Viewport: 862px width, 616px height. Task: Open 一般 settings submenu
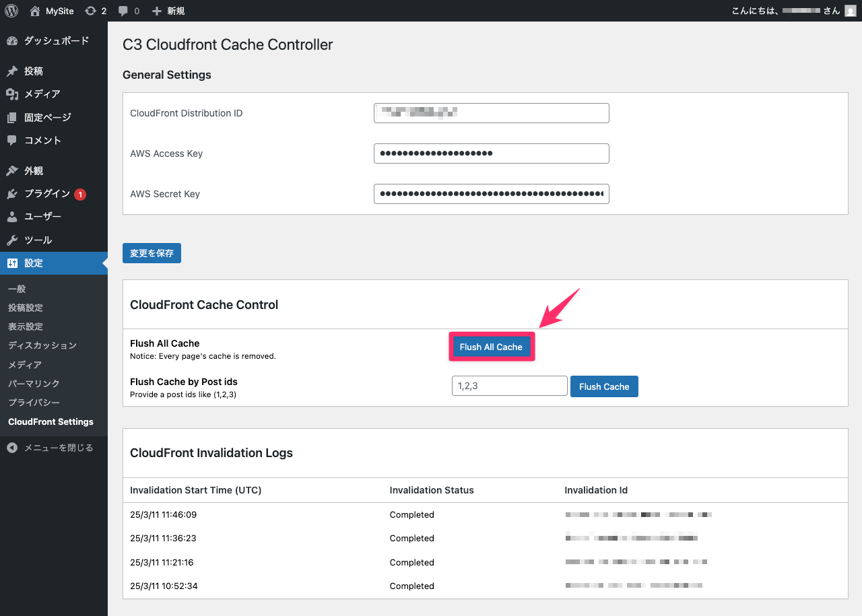[x=17, y=289]
